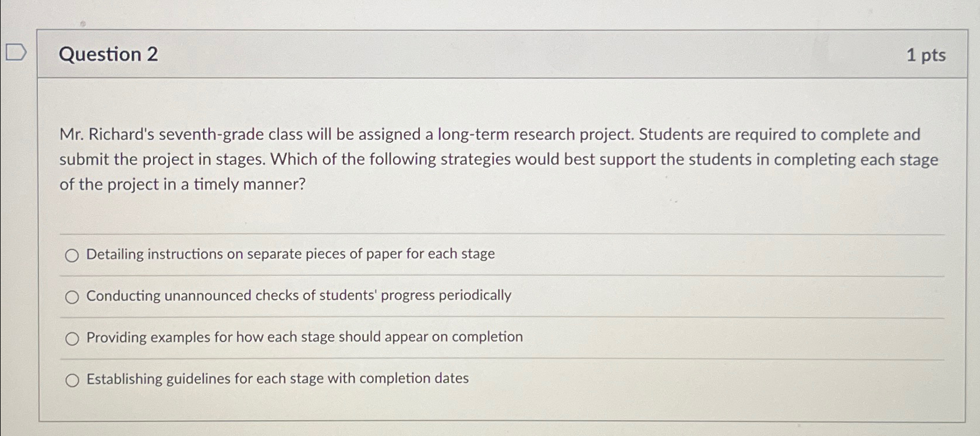This screenshot has width=980, height=436.
Task: Select radio button for separate instruction papers
Action: (72, 255)
